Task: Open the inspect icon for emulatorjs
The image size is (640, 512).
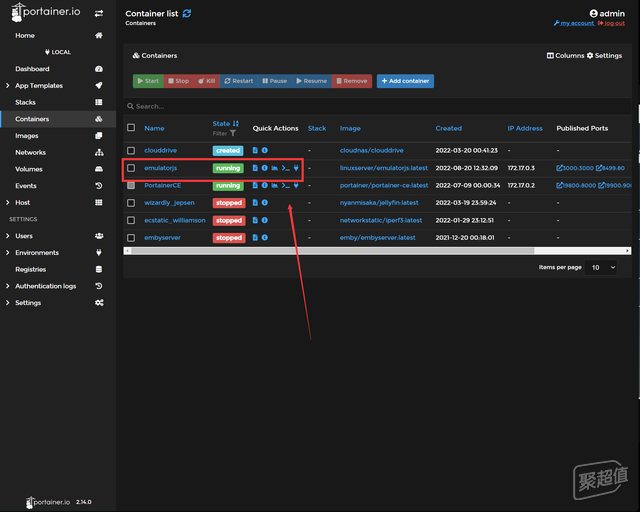Action: [x=264, y=168]
